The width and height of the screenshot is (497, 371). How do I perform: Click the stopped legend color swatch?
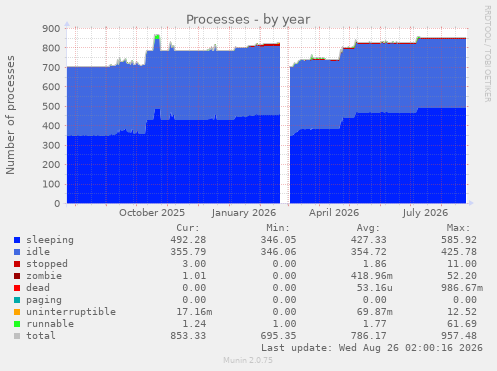(x=17, y=264)
